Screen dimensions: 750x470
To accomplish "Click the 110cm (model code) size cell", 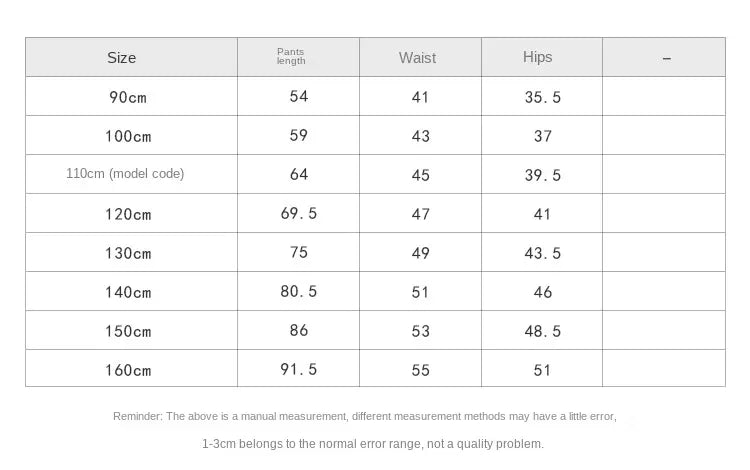I will (x=125, y=174).
